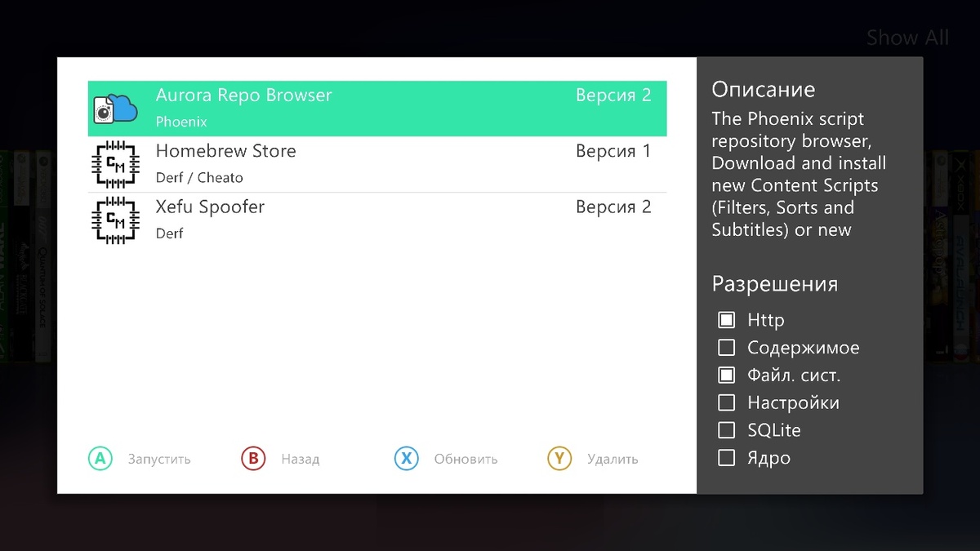The image size is (980, 551).
Task: Click the Описание heading
Action: tap(764, 89)
